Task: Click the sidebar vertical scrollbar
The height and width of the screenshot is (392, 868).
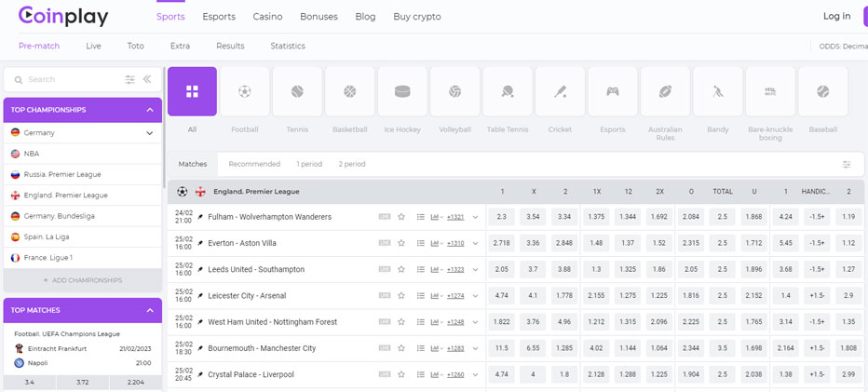Action: click(x=165, y=128)
